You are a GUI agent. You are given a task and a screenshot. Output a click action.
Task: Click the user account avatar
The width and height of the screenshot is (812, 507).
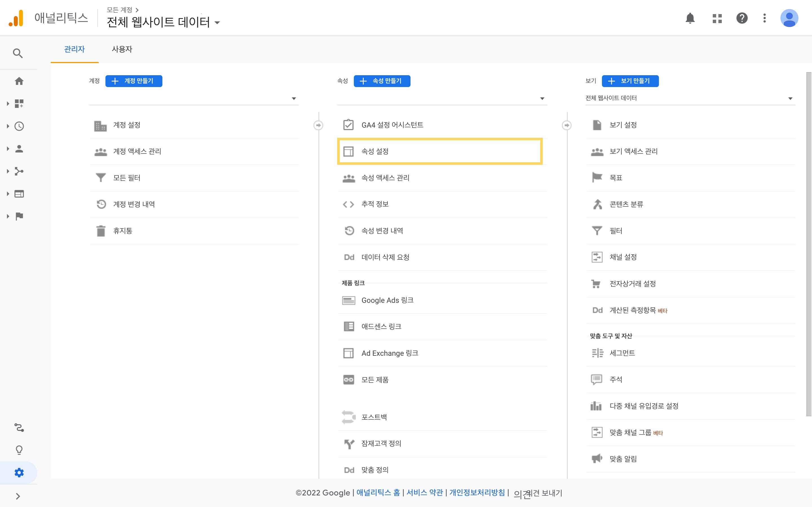pyautogui.click(x=789, y=18)
